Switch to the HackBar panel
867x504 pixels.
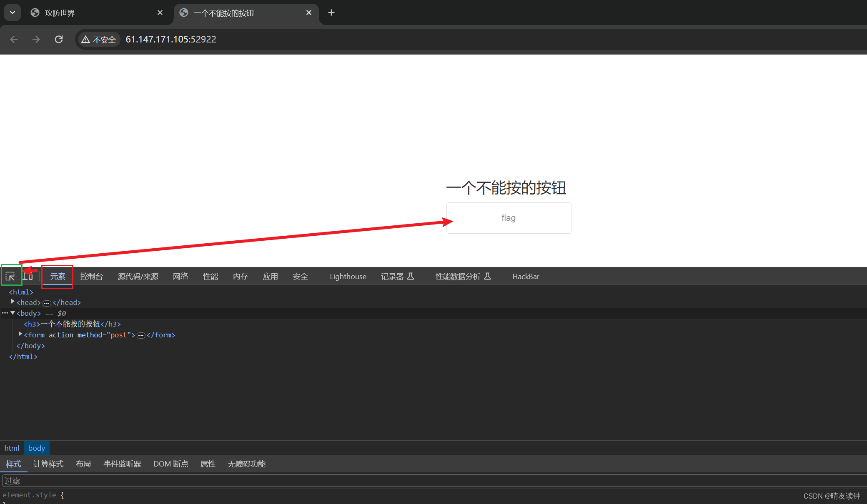pos(526,276)
